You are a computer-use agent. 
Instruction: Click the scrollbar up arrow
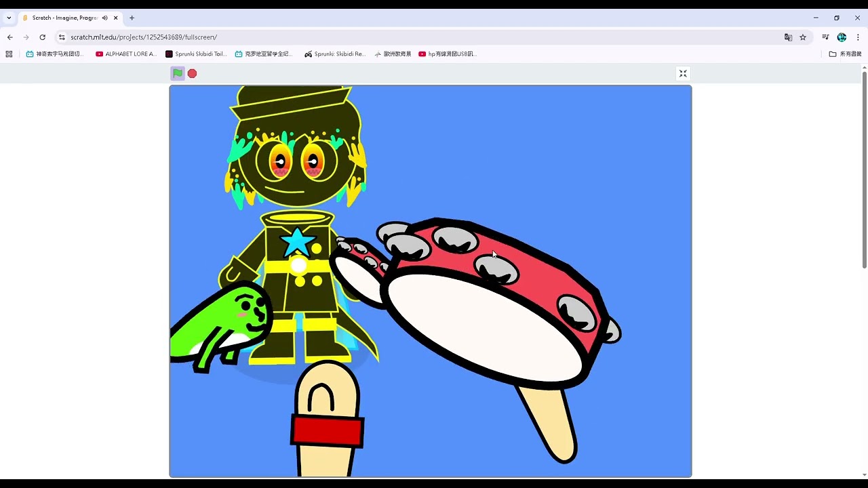[864, 68]
